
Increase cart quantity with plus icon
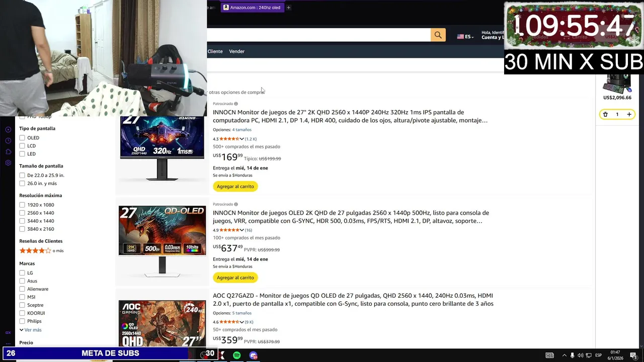[x=629, y=115]
